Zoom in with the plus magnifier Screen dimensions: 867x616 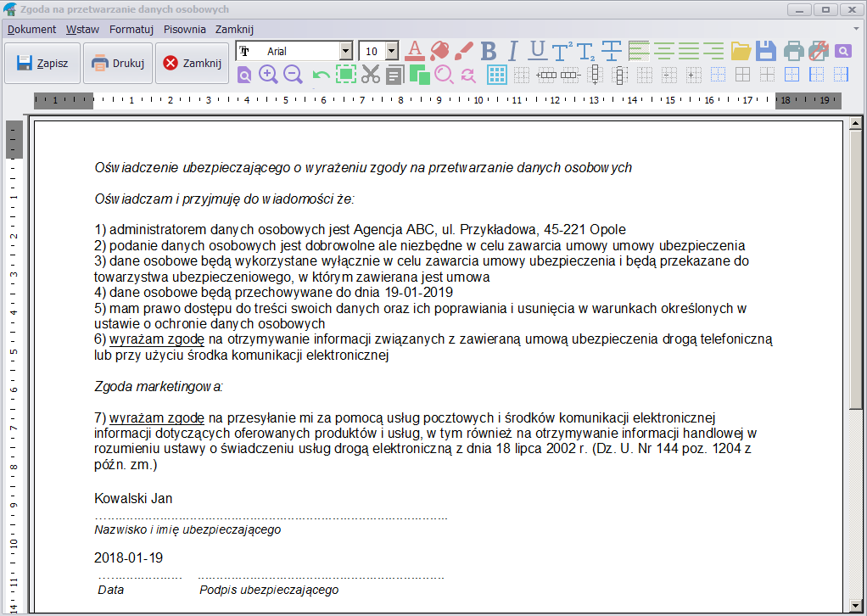[x=268, y=74]
